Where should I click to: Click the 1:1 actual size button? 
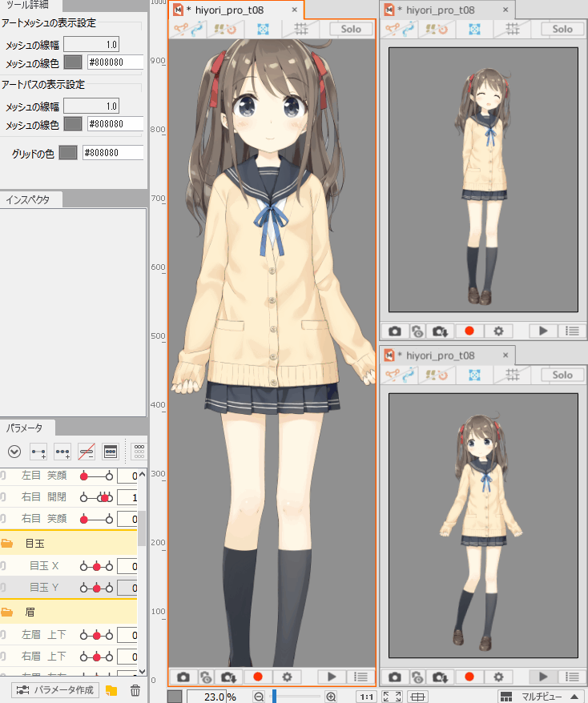366,697
